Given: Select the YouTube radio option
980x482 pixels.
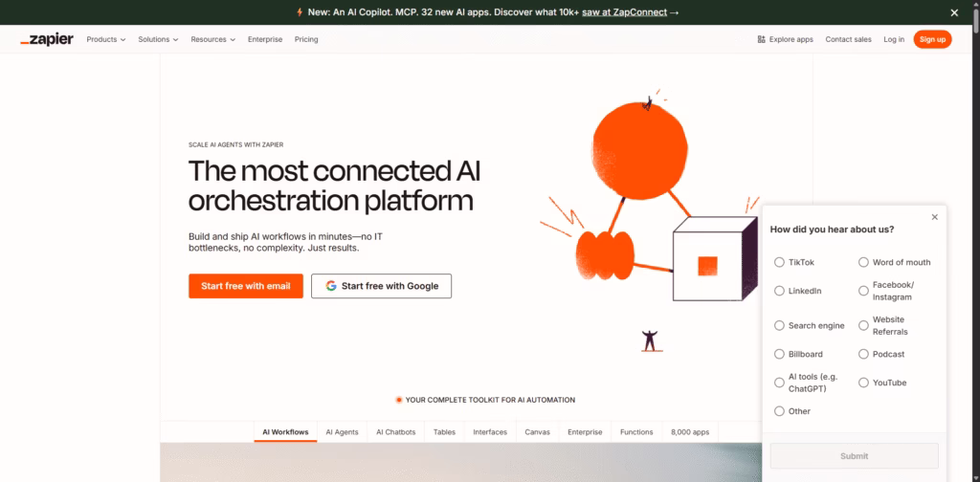Looking at the screenshot, I should [863, 383].
